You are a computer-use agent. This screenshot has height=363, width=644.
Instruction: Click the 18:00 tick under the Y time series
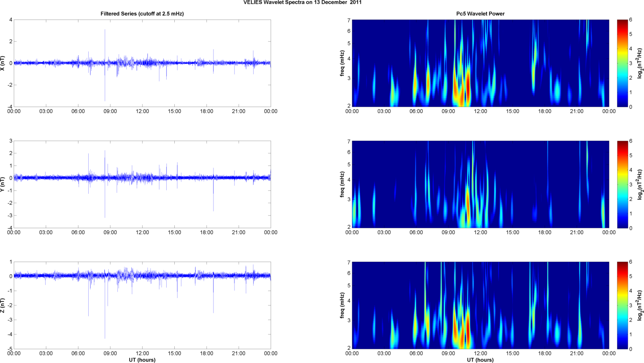[x=207, y=232]
